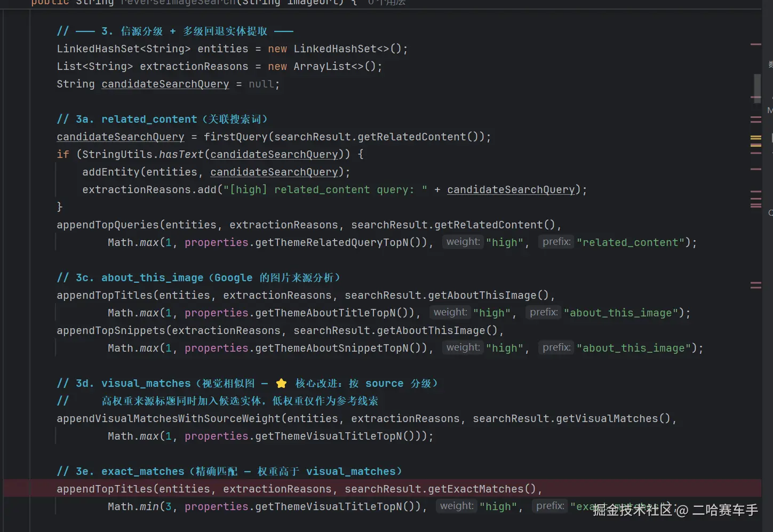Click the "prefix:" hint on the getThemeAboutTitleTopN line
This screenshot has height=532, width=773.
pos(544,312)
